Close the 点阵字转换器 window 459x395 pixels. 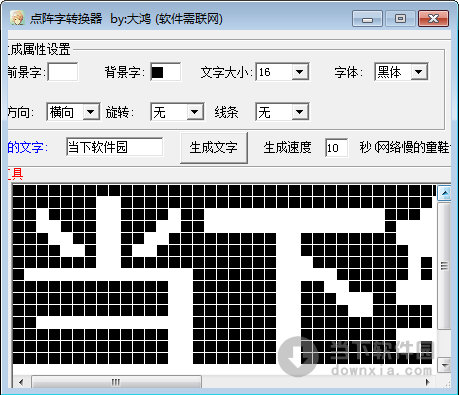pyautogui.click(x=433, y=19)
